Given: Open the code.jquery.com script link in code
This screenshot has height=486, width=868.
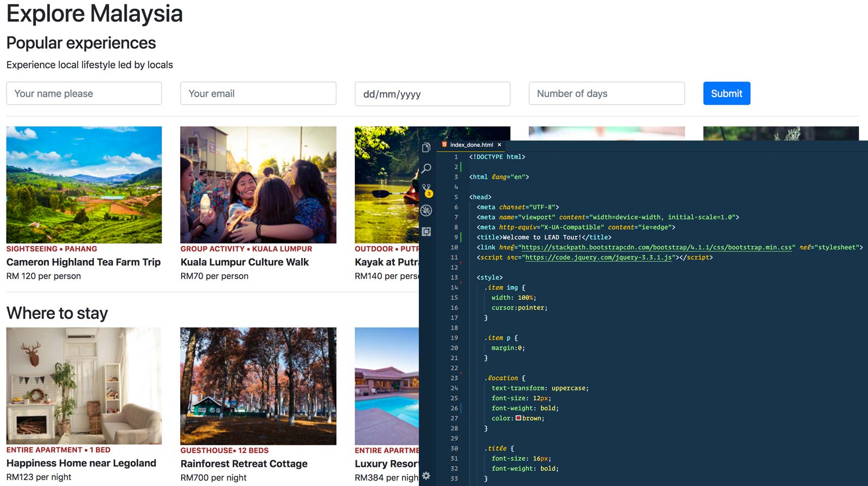Looking at the screenshot, I should [599, 257].
